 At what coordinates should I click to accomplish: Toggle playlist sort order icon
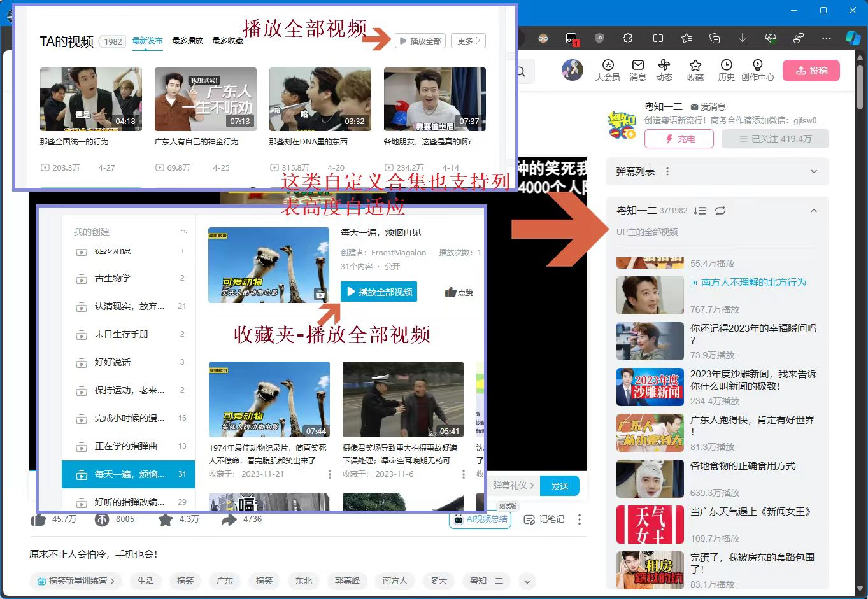point(699,211)
